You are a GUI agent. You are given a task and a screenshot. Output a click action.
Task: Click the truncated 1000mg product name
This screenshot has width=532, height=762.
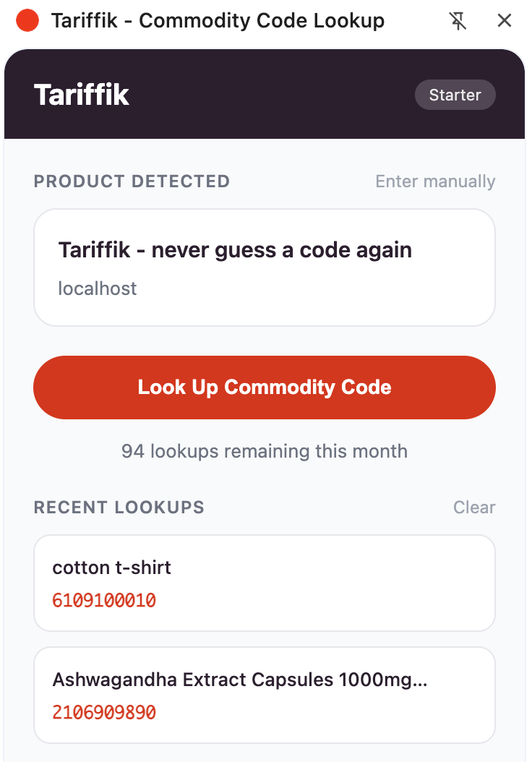[x=240, y=680]
